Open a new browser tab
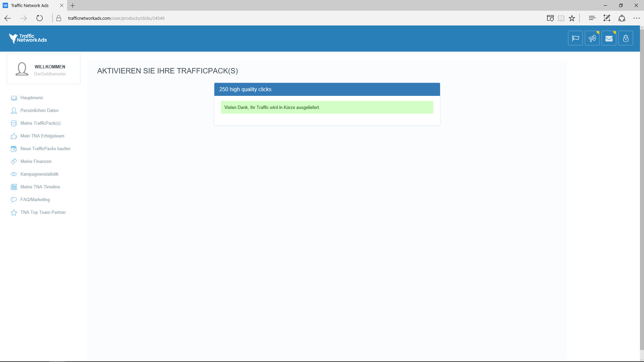644x362 pixels. 72,5
